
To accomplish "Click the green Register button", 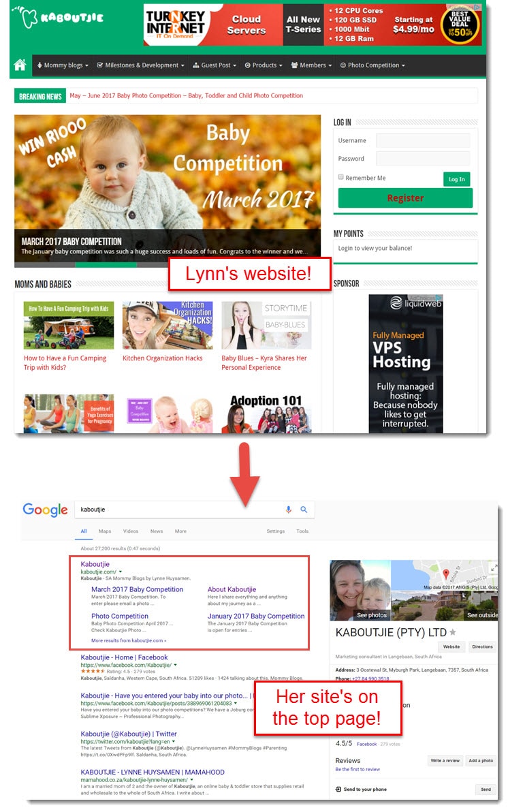I will pos(405,198).
